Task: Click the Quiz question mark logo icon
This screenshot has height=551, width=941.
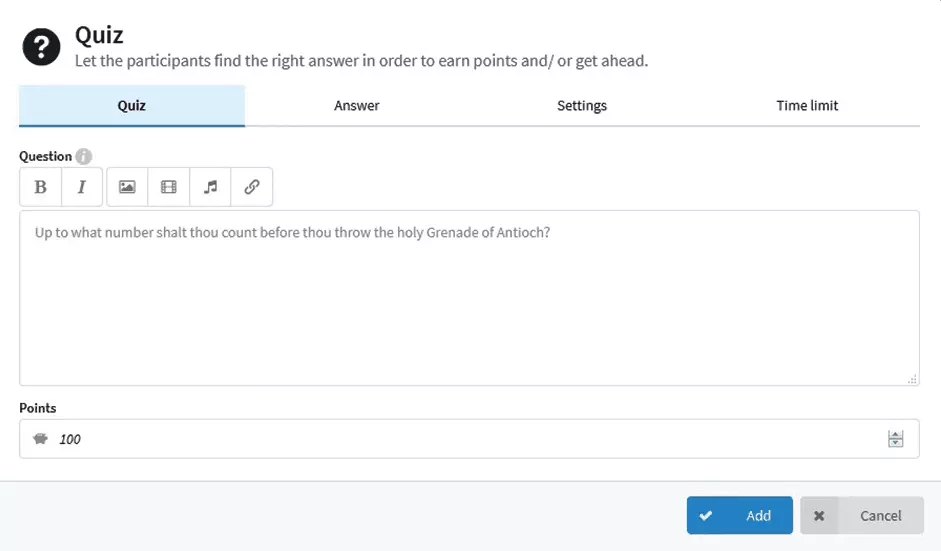Action: pyautogui.click(x=41, y=47)
